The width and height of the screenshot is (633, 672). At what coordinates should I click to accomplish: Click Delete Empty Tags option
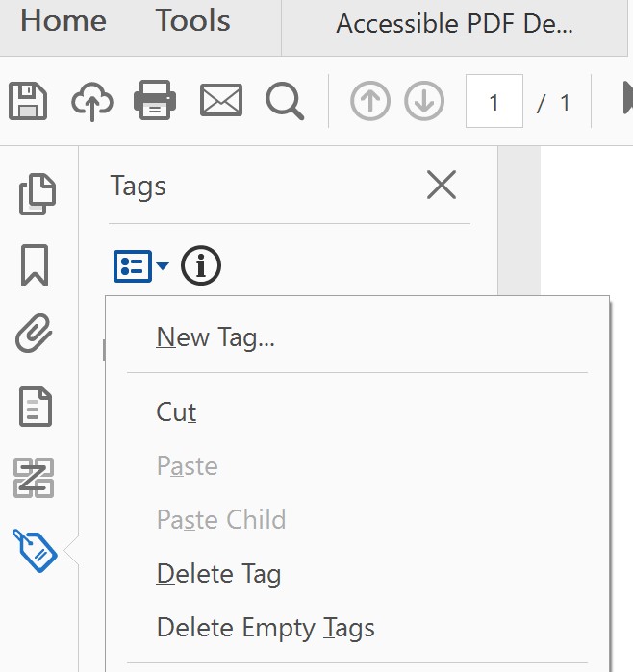[x=266, y=629]
